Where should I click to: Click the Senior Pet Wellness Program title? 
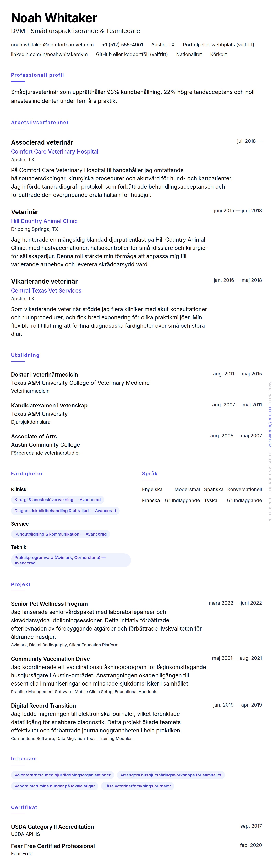pyautogui.click(x=49, y=604)
